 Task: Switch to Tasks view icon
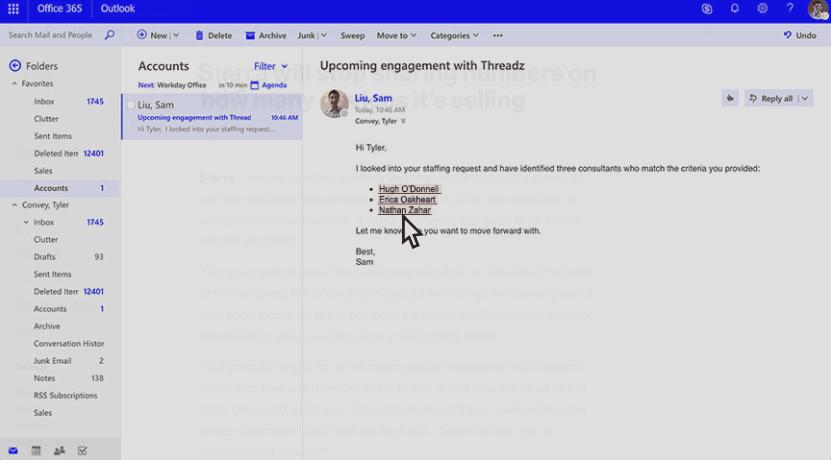click(82, 451)
